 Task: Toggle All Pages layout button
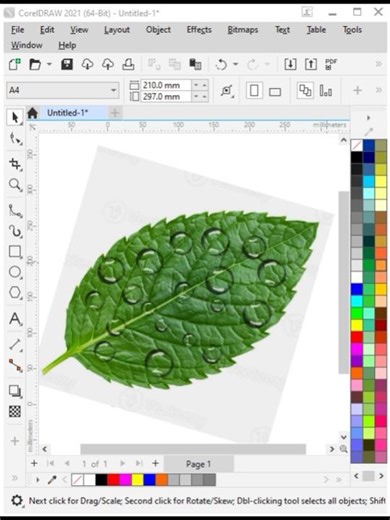point(305,90)
